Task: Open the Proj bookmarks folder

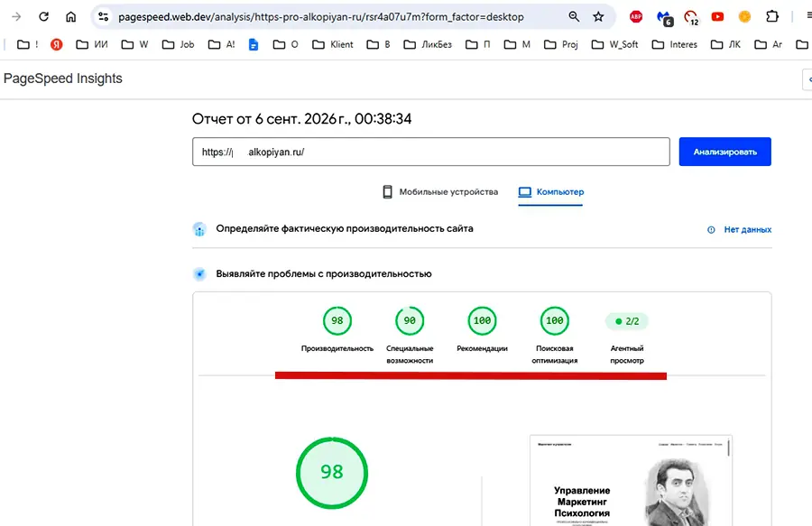Action: 561,44
